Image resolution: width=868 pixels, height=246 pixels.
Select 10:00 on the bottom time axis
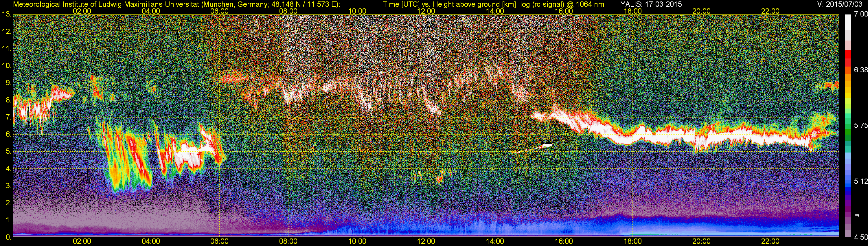coord(357,241)
